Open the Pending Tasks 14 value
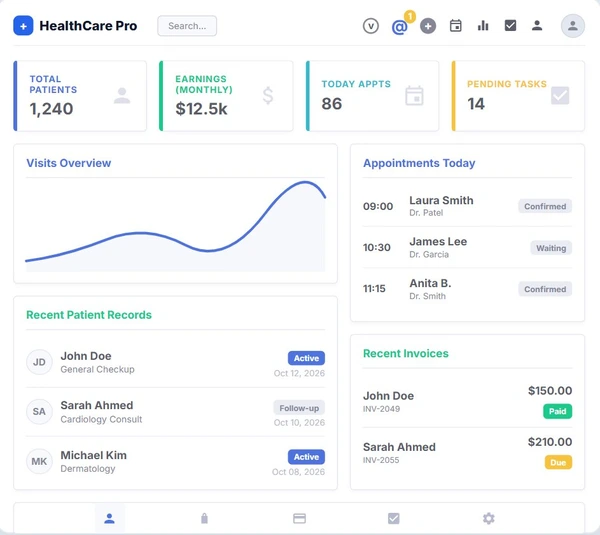 (x=476, y=104)
